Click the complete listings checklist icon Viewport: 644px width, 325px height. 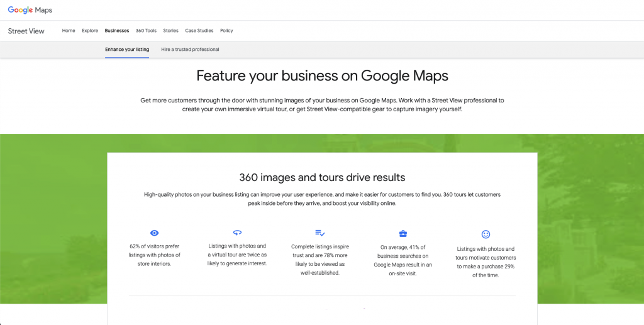coord(319,233)
